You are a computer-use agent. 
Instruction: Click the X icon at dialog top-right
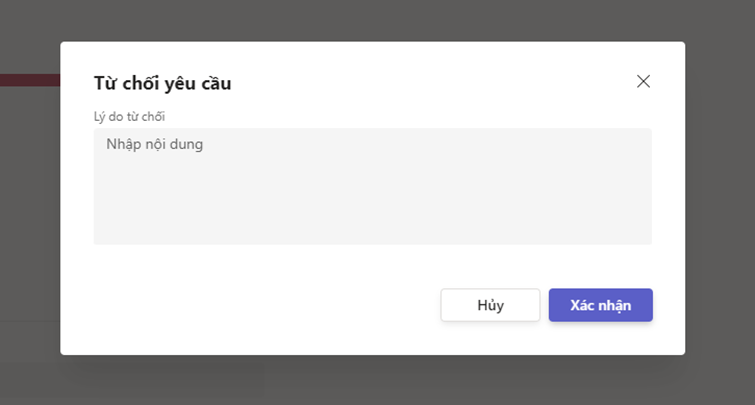coord(643,82)
